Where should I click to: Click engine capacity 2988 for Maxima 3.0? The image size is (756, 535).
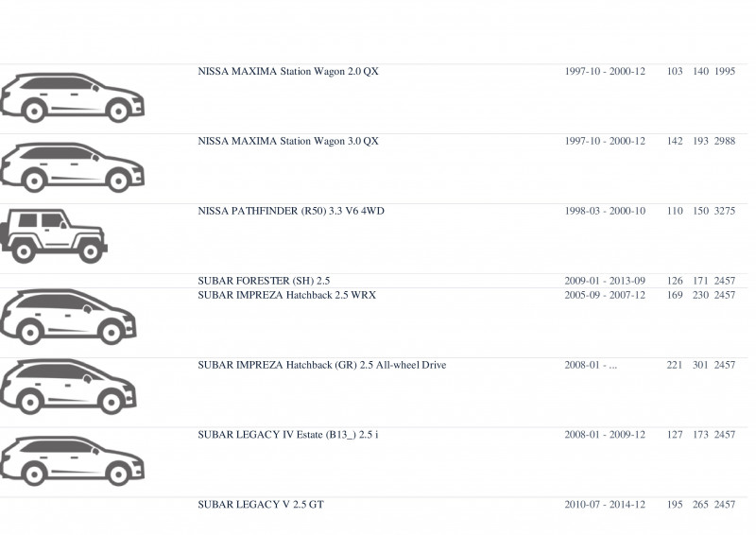725,142
